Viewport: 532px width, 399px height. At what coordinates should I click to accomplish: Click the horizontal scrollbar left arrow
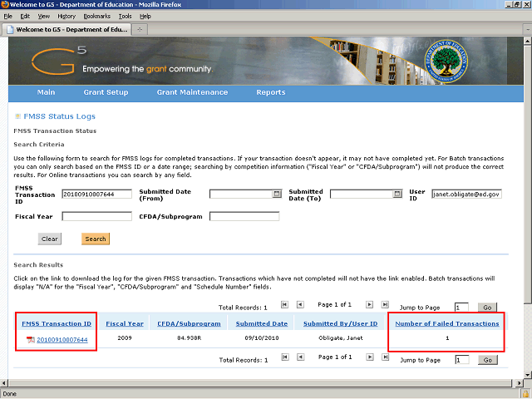pos(3,383)
